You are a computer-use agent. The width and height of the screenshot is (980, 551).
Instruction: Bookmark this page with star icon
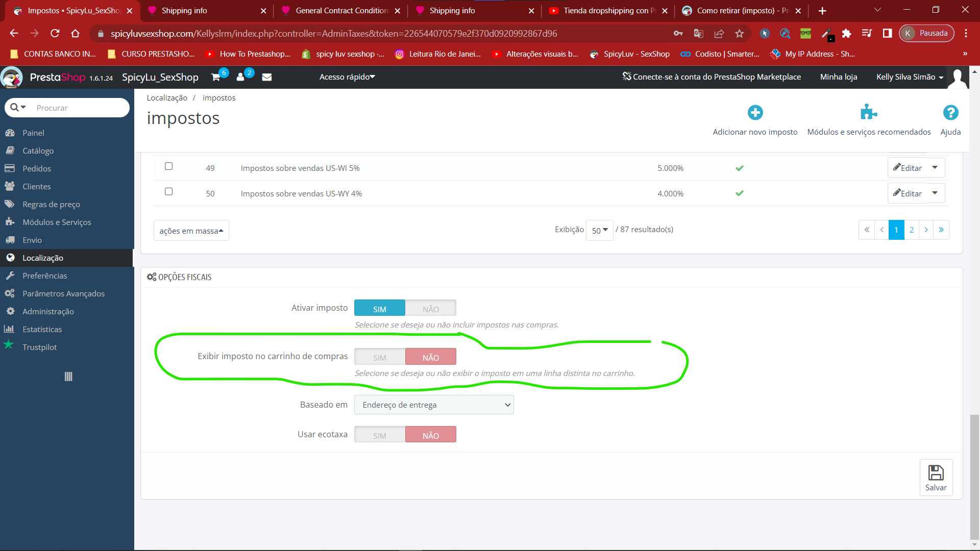tap(739, 33)
